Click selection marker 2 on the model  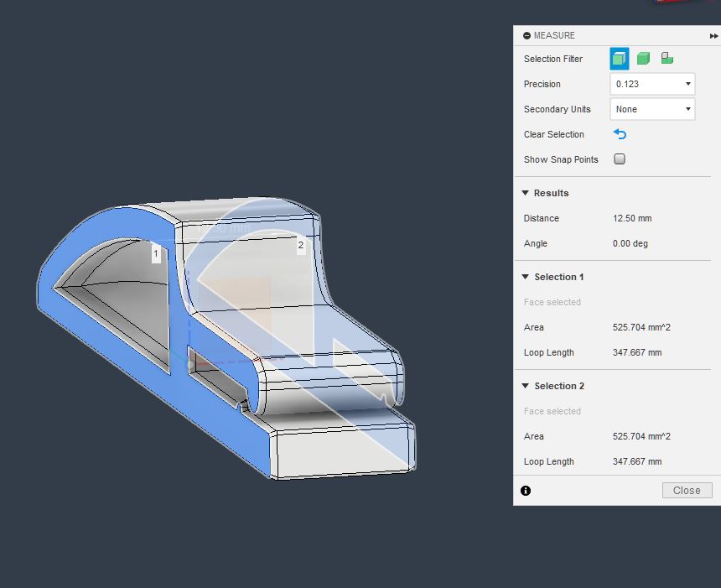[301, 246]
